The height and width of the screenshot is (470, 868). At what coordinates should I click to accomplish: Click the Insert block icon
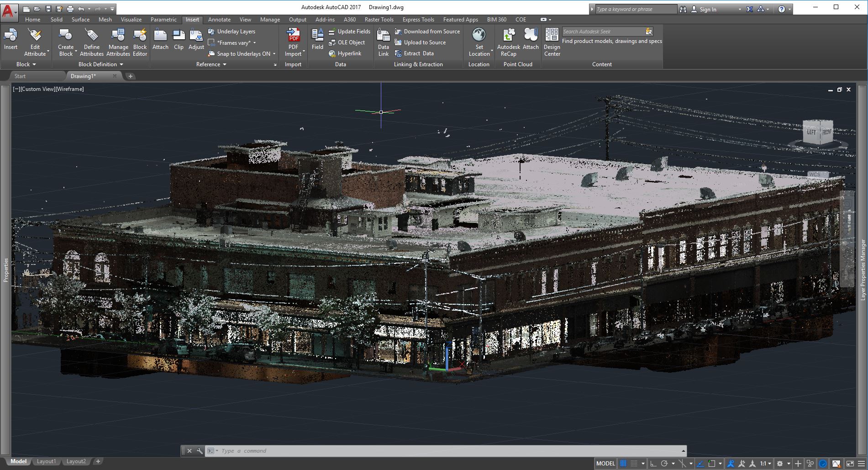click(11, 35)
